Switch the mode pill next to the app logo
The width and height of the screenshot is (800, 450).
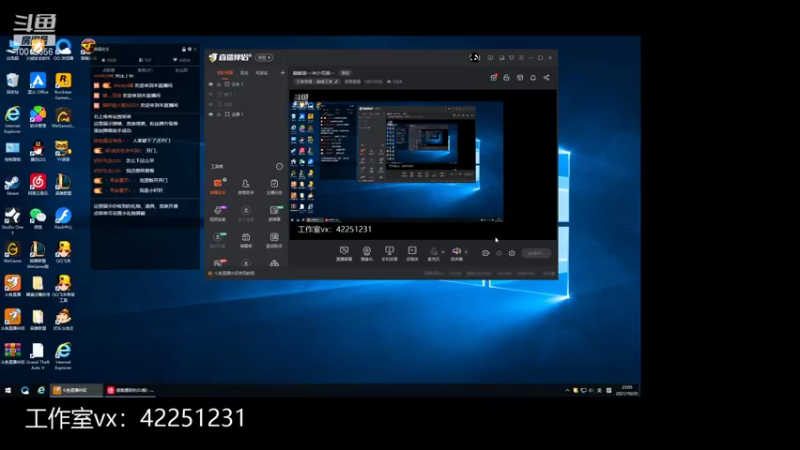click(264, 58)
